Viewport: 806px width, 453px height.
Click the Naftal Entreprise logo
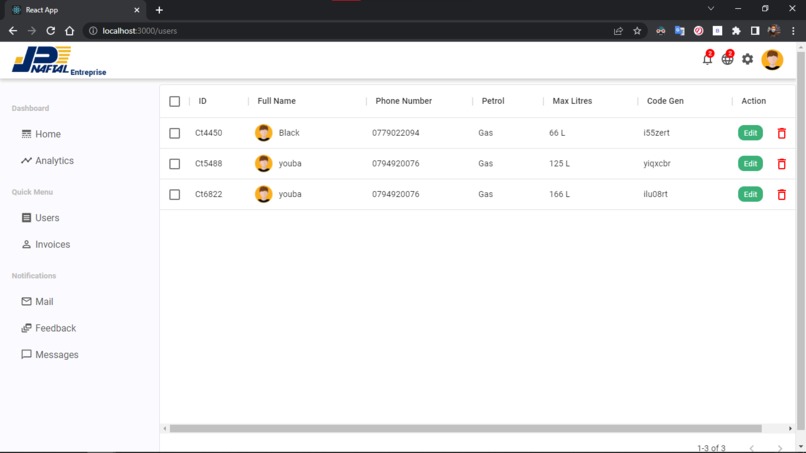click(x=59, y=61)
